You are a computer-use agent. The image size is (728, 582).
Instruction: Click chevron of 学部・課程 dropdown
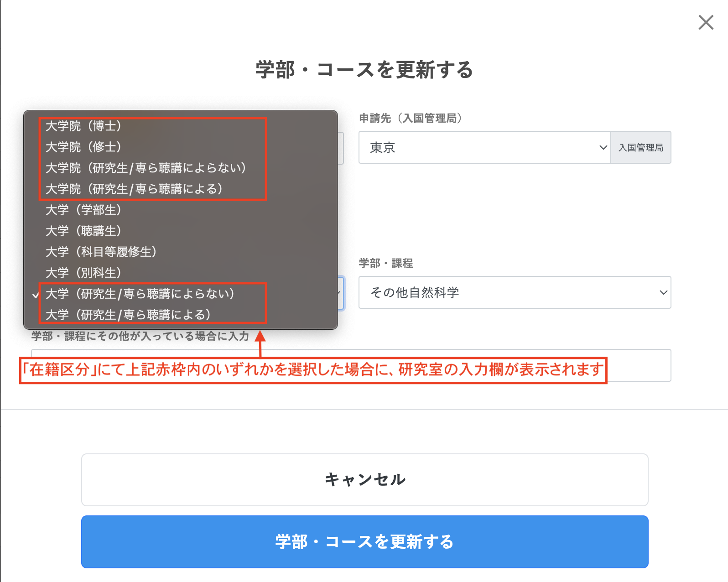pyautogui.click(x=663, y=292)
